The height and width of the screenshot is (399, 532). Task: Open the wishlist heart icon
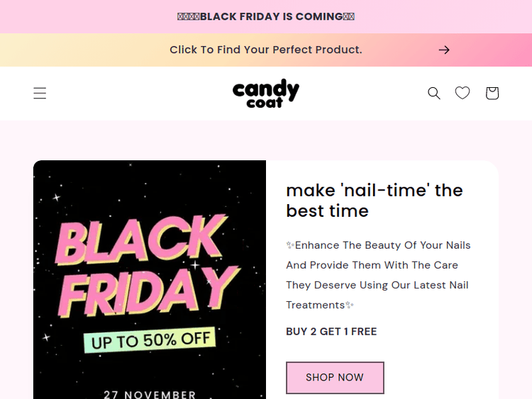point(462,93)
